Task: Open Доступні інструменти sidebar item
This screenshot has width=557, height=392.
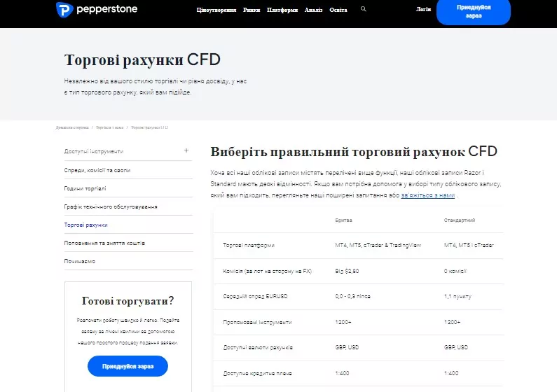Action: pos(94,151)
